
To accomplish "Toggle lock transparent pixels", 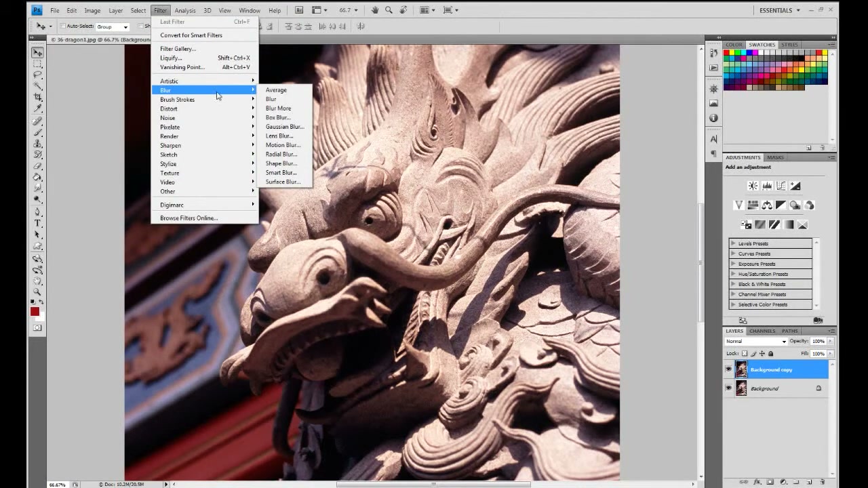I will click(x=745, y=354).
